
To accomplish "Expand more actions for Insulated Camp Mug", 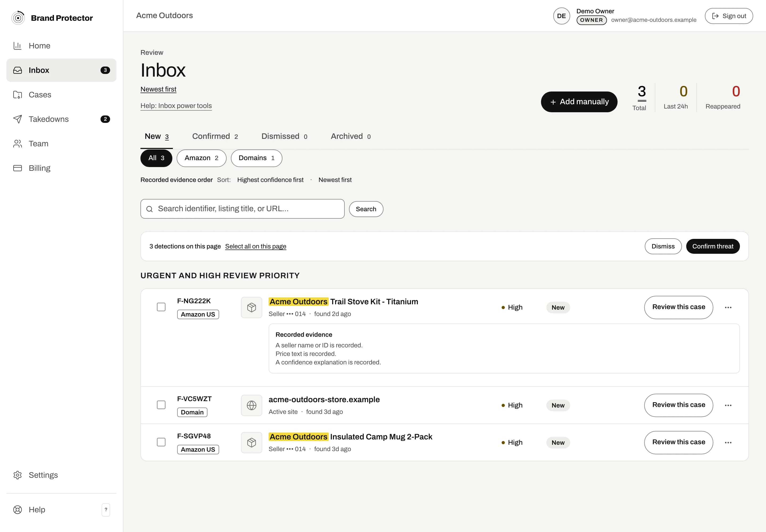I will pos(728,443).
